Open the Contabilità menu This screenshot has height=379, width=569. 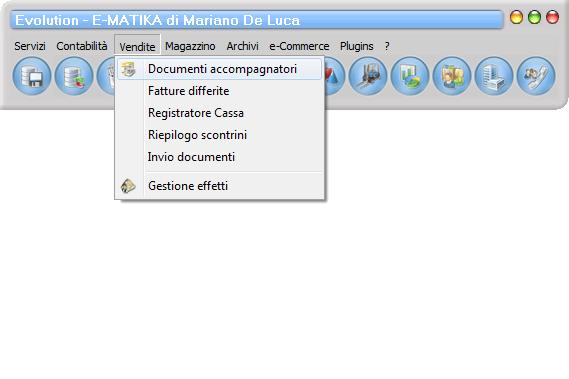(82, 46)
